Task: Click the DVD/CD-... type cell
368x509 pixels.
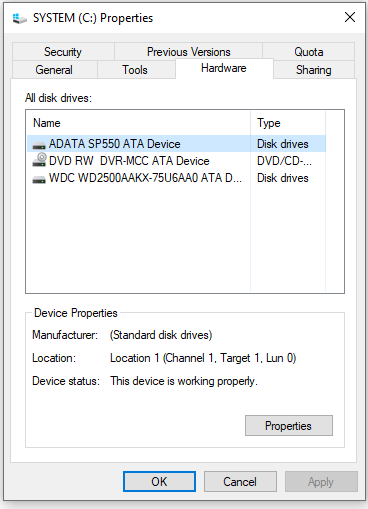Action: [x=284, y=161]
